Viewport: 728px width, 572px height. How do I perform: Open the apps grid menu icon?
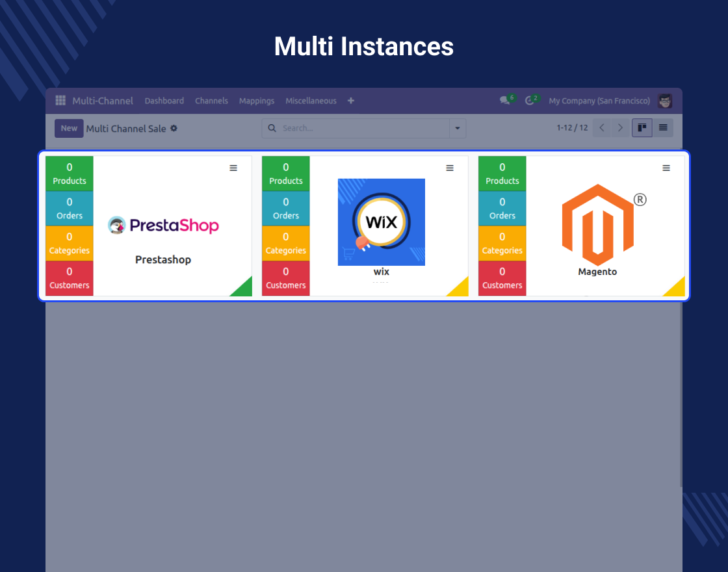60,101
